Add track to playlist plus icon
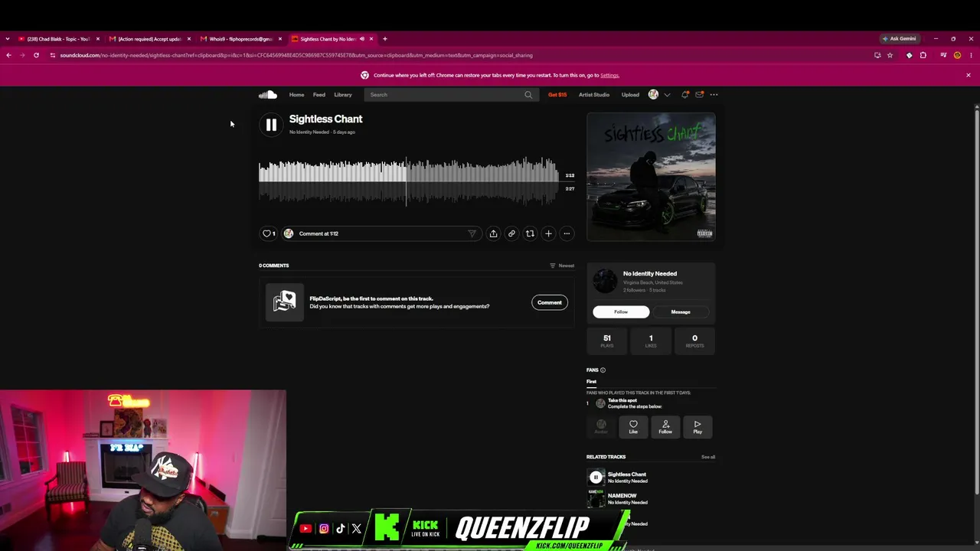This screenshot has width=980, height=551. click(x=548, y=233)
